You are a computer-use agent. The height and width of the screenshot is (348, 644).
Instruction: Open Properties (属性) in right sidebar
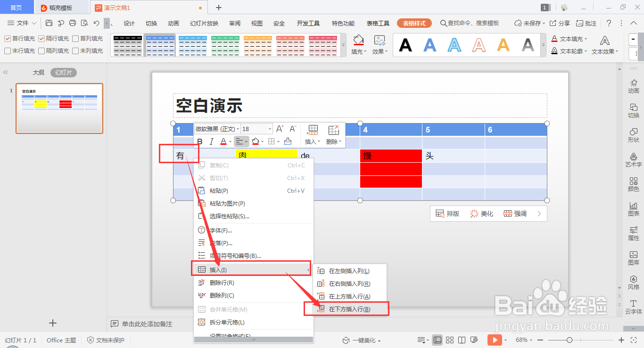click(634, 233)
